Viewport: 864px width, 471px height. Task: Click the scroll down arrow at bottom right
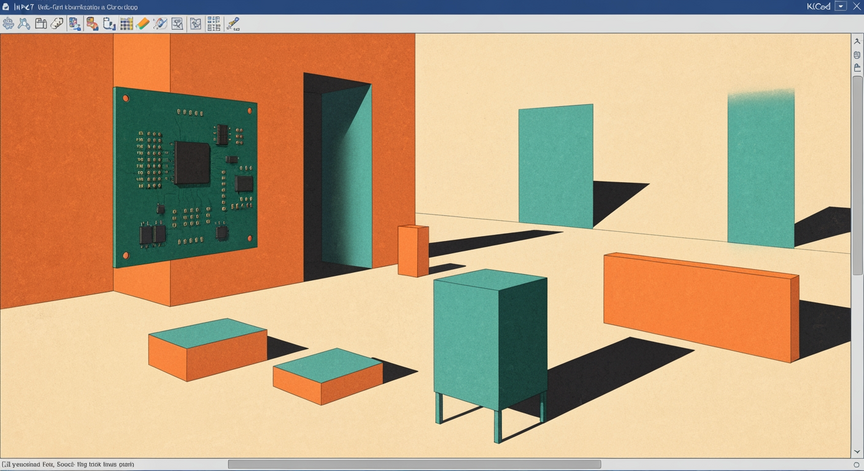[857, 452]
